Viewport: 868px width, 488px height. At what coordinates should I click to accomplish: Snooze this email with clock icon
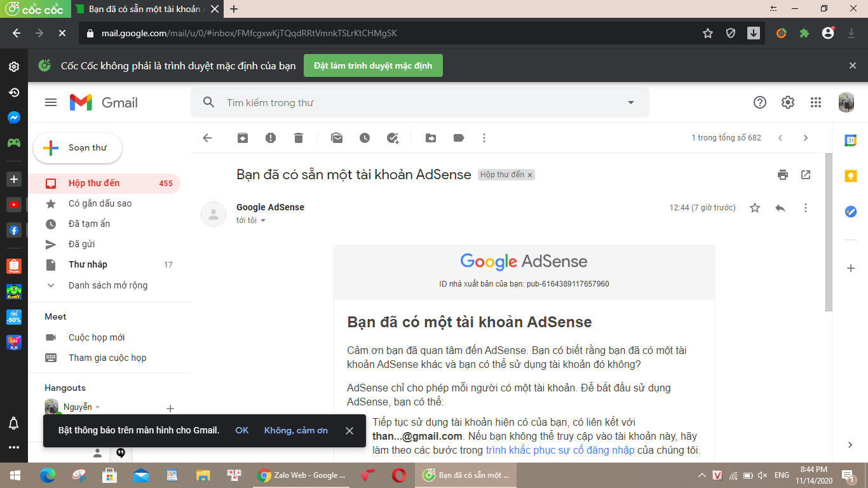(x=365, y=138)
